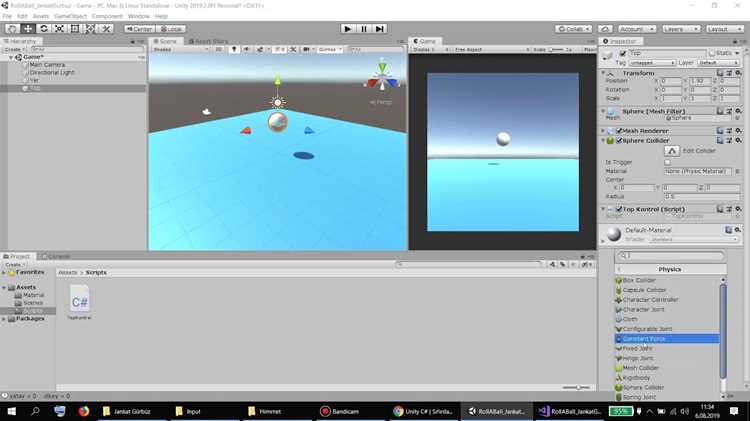Toggle scene audio speaker icon
The width and height of the screenshot is (750, 421).
point(246,49)
